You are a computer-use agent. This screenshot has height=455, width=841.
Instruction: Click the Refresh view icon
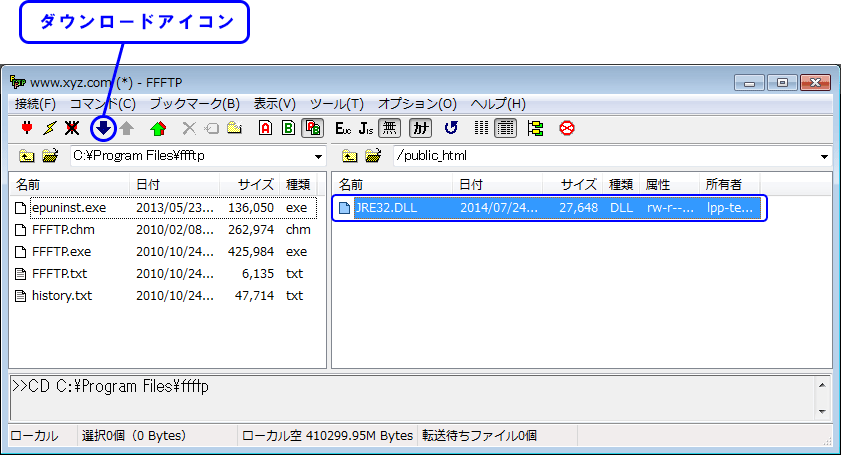[x=451, y=128]
